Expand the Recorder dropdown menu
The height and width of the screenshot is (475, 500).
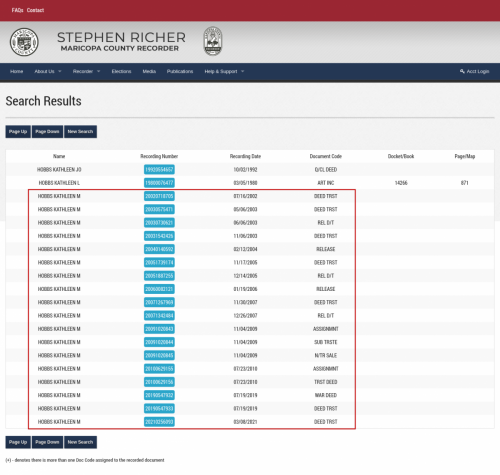tap(86, 71)
